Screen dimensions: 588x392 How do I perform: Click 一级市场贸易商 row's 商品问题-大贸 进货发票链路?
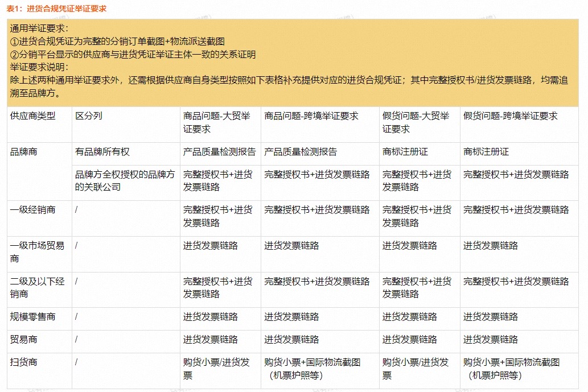(x=211, y=245)
